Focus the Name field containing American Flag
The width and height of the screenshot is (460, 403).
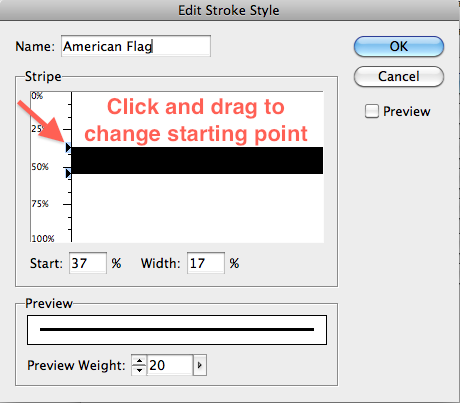pos(136,46)
